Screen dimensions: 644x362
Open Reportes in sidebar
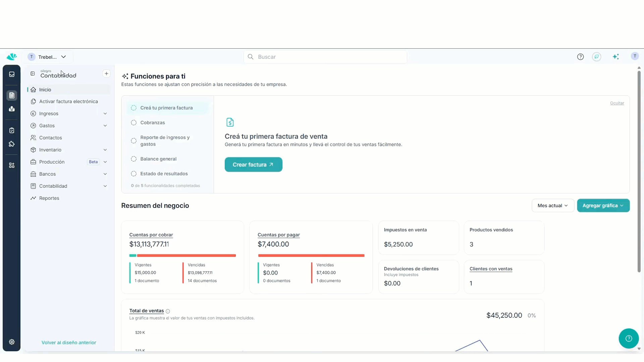tap(68, 198)
